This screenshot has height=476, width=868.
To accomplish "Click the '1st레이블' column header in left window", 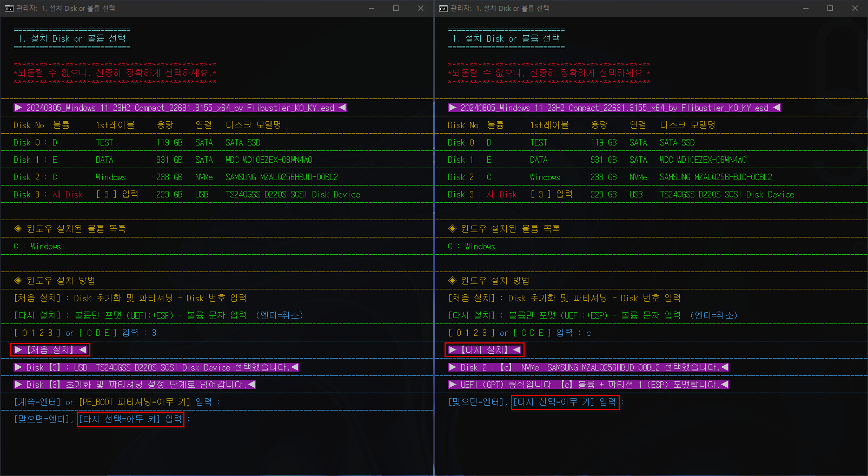I will (115, 125).
